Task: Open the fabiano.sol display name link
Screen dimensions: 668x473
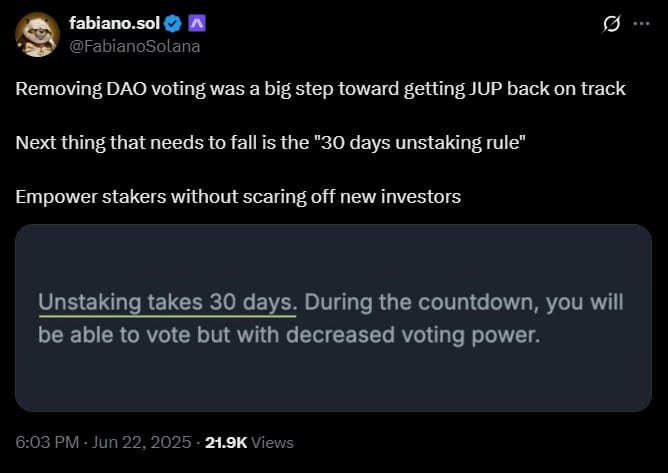Action: (x=115, y=23)
